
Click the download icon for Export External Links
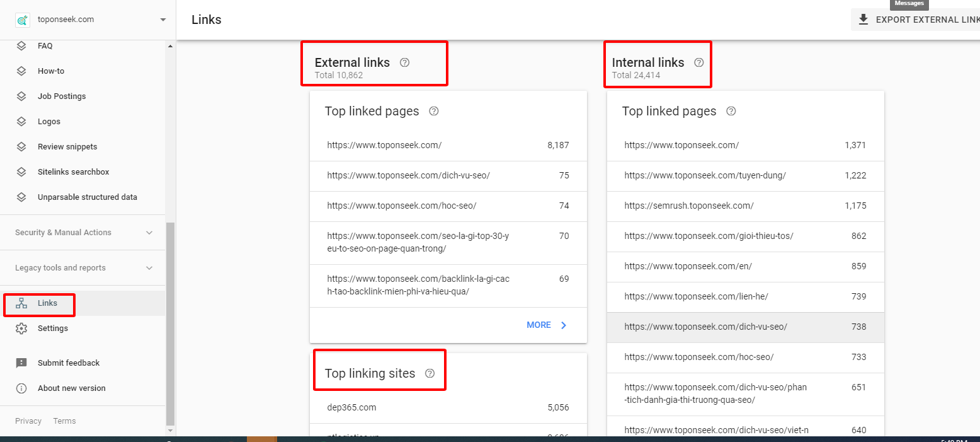863,20
